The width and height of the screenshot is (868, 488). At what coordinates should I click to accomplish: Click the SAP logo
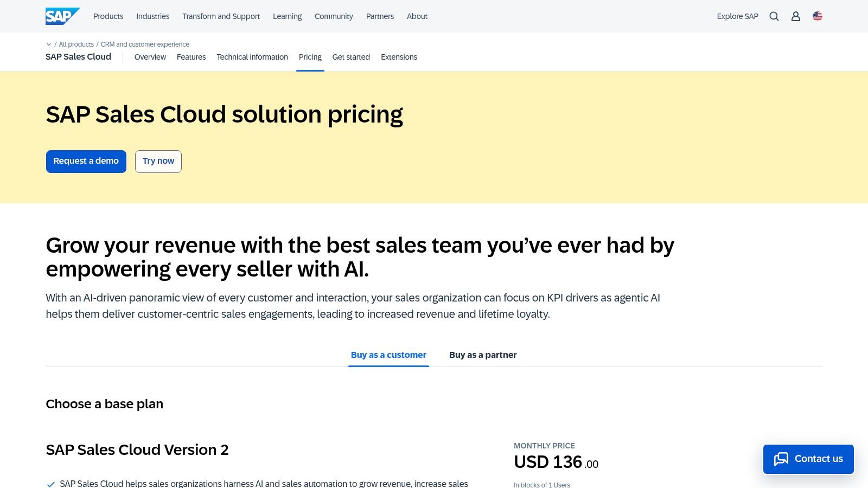62,16
